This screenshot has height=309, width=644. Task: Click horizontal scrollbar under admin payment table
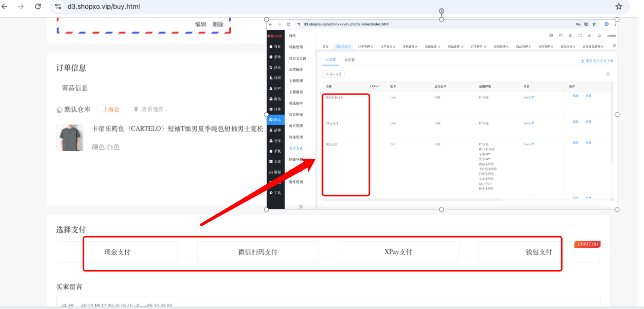tap(412, 200)
